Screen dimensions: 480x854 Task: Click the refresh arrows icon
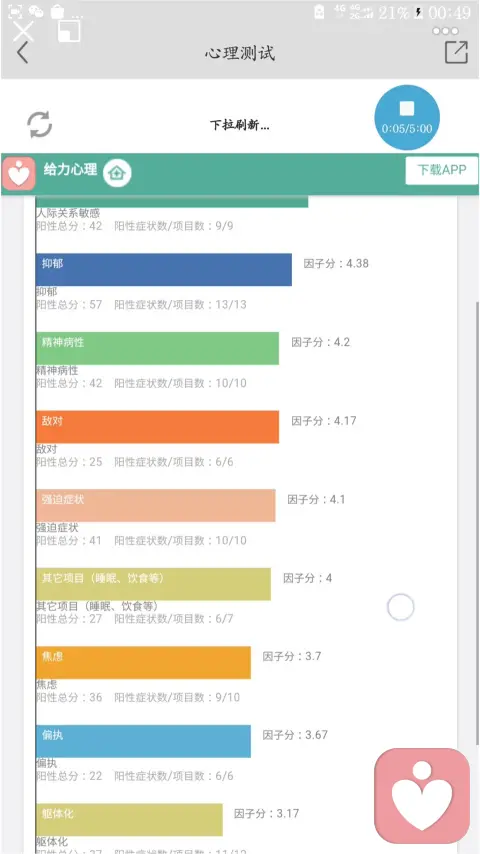pos(40,124)
